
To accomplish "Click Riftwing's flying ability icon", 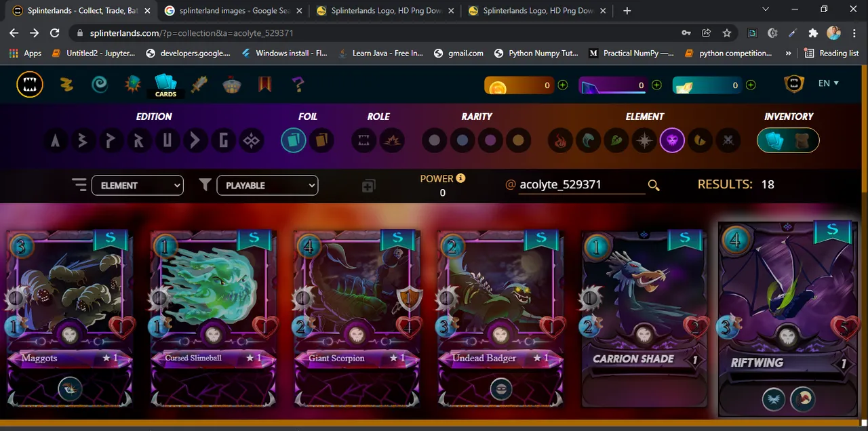I will [773, 399].
